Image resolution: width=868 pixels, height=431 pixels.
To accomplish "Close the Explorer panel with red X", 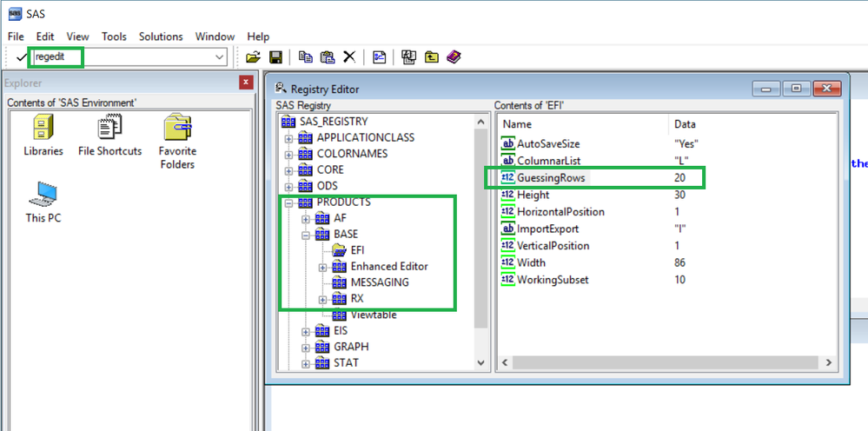I will click(247, 83).
